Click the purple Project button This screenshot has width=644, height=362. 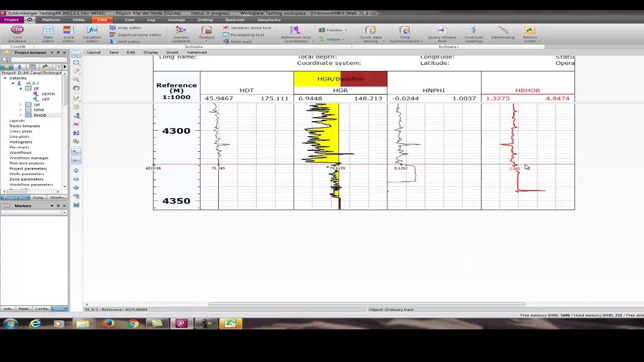[x=12, y=20]
